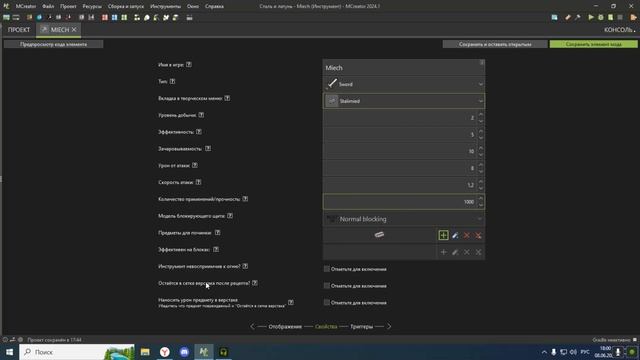Expand the КОНСОЛЬ panel
The height and width of the screenshot is (360, 640).
tap(620, 30)
